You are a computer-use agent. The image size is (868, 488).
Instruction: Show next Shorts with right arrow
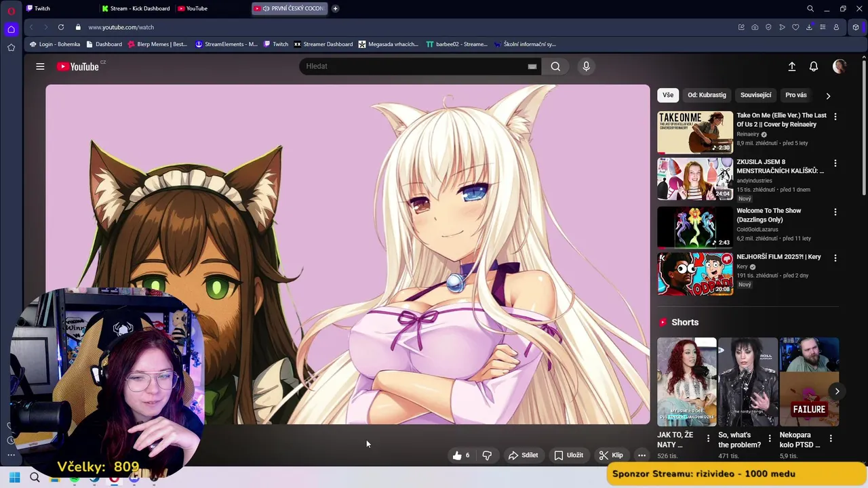pyautogui.click(x=837, y=391)
